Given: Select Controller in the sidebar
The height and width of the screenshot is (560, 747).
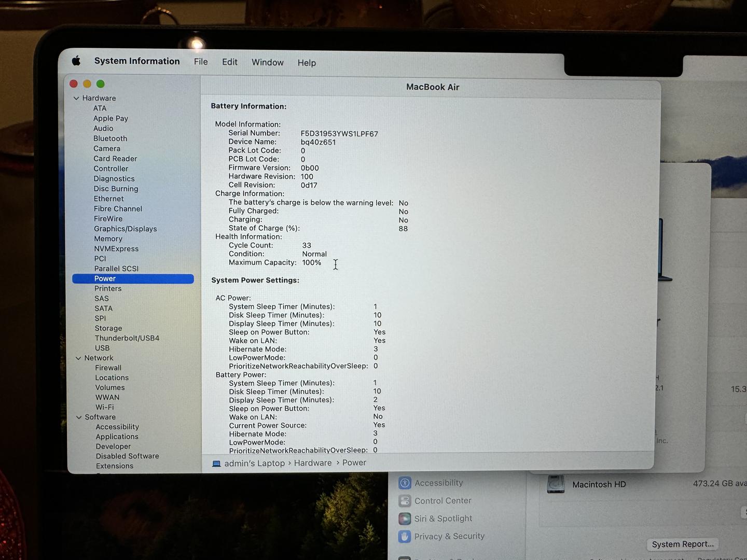Looking at the screenshot, I should coord(111,169).
